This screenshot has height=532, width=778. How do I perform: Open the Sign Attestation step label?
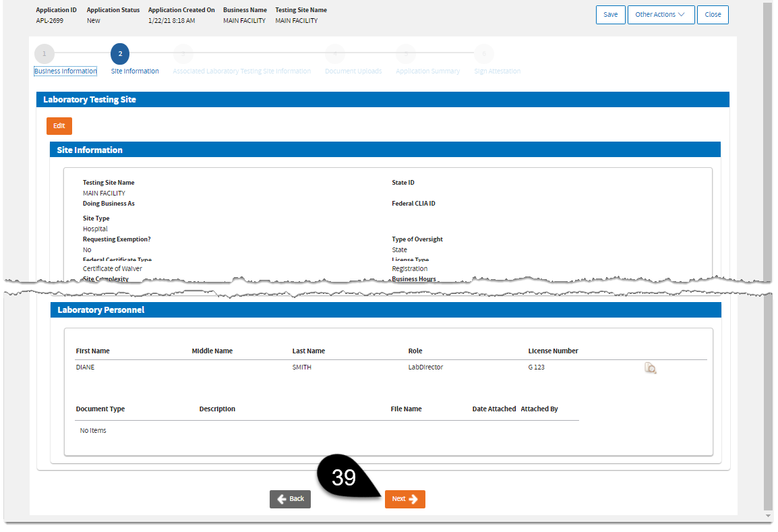[x=497, y=71]
